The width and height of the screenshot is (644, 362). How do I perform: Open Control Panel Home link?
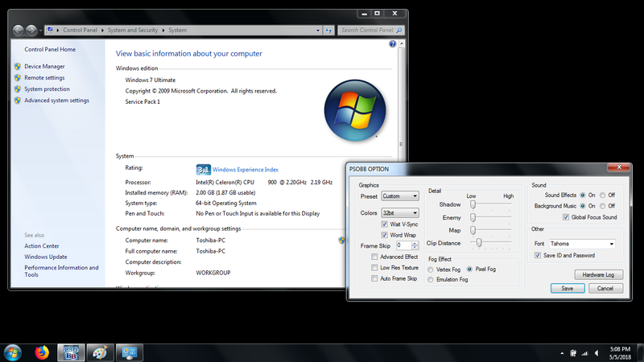click(x=50, y=49)
